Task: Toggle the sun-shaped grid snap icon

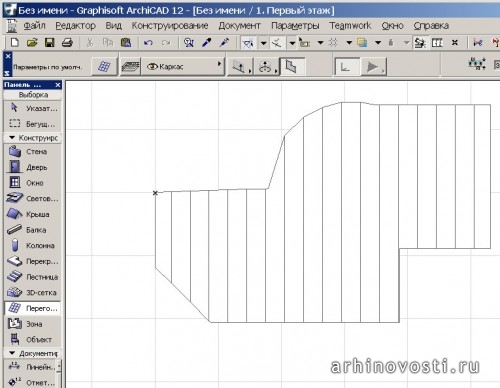Action: [333, 43]
